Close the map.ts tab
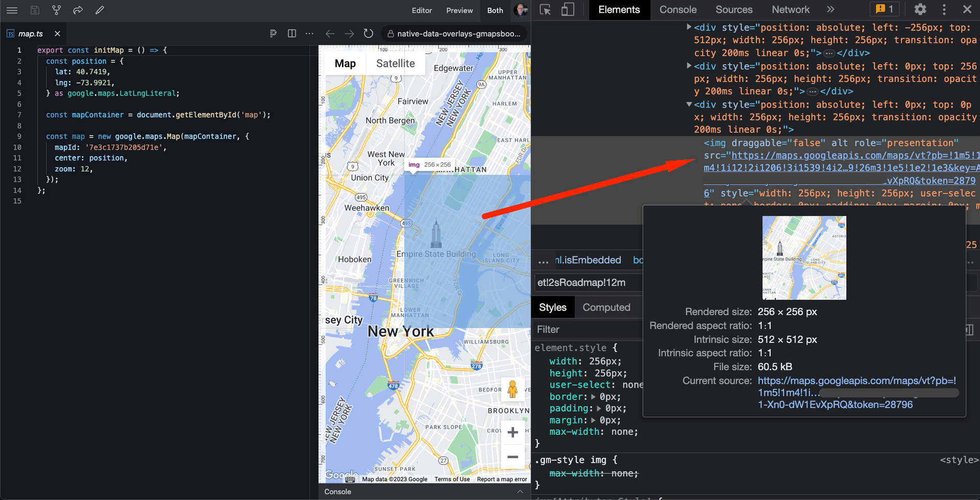 coord(57,34)
